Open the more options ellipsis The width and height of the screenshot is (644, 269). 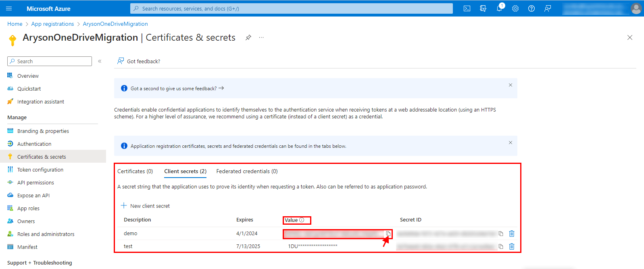pos(261,37)
